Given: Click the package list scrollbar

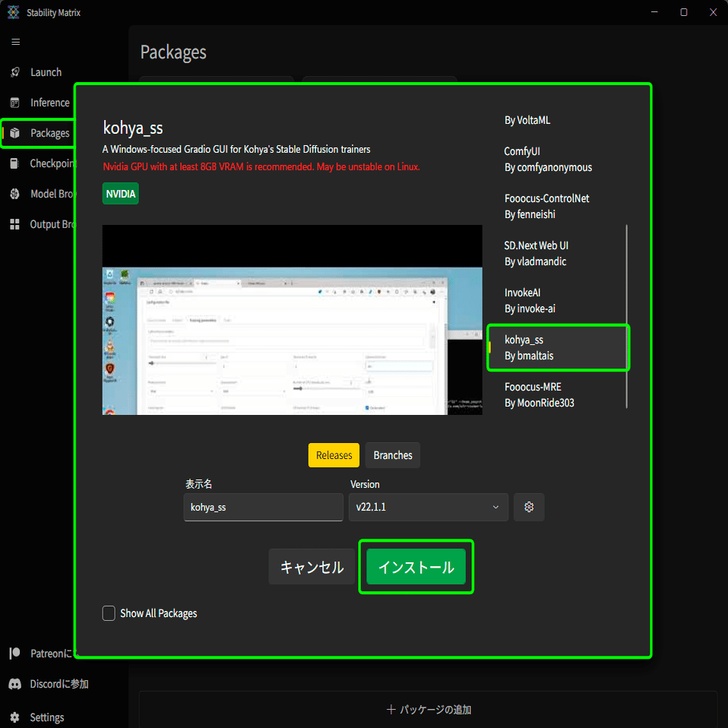Looking at the screenshot, I should pyautogui.click(x=627, y=317).
